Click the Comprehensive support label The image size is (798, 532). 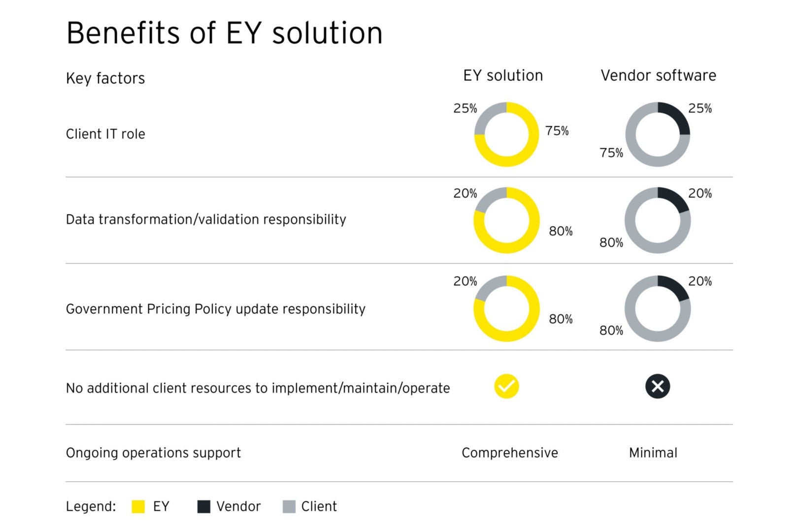tap(510, 453)
